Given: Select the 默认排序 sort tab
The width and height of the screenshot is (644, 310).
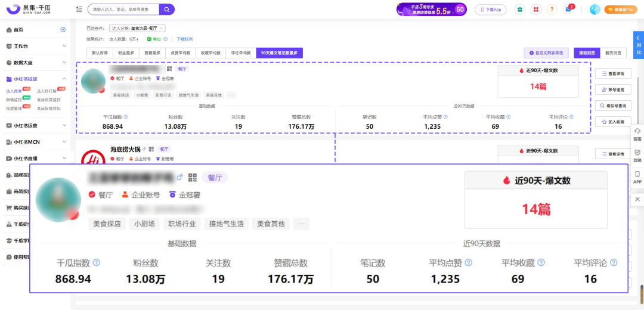Looking at the screenshot, I should pos(100,53).
